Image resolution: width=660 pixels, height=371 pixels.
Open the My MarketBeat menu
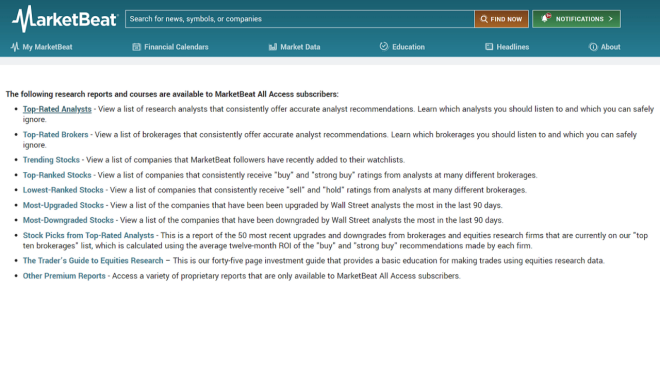(x=42, y=47)
